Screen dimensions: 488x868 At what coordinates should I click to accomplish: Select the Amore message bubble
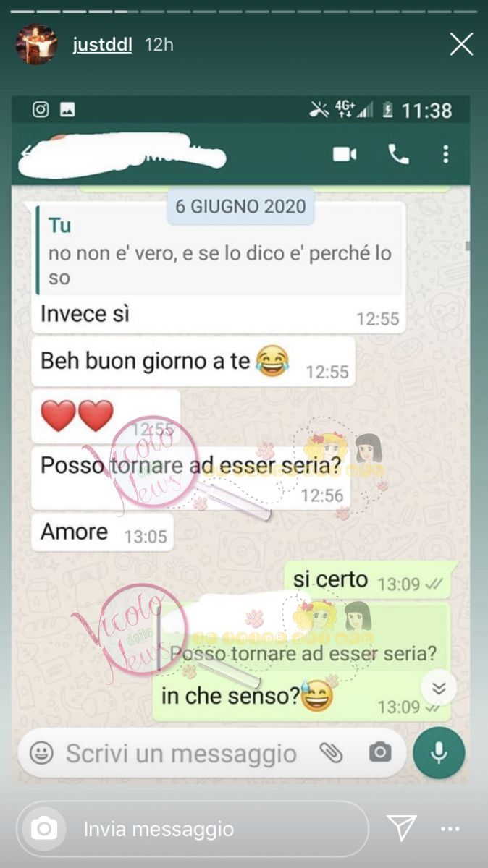point(103,532)
